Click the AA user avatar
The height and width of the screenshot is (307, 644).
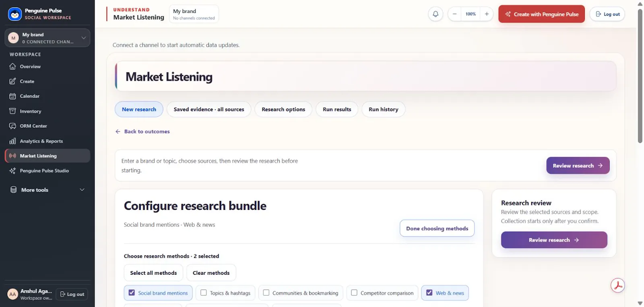[13, 294]
